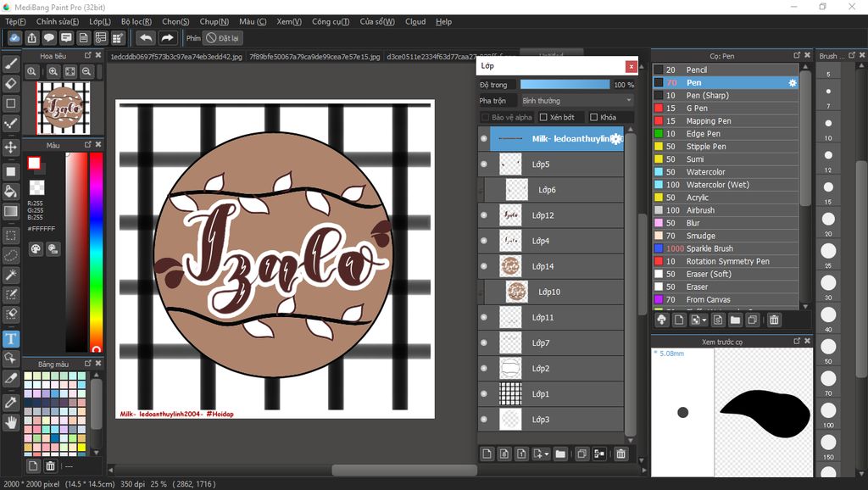Hide the Lớp12 layer
868x490 pixels.
484,214
